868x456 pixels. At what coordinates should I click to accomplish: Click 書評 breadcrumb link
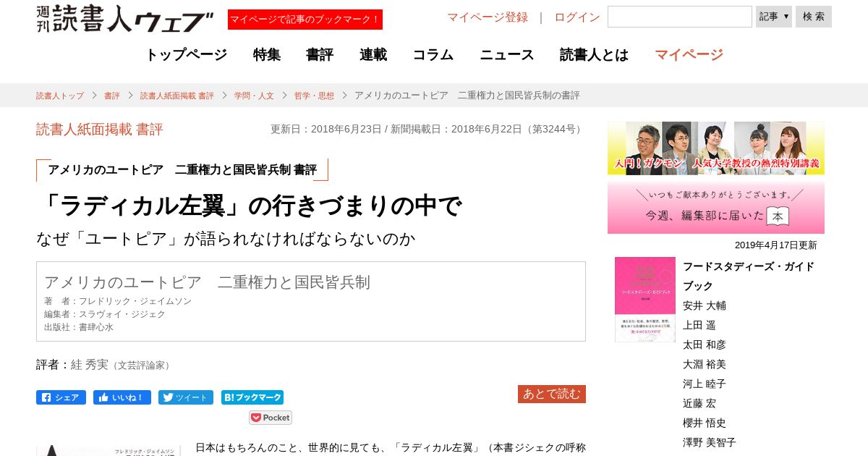112,96
